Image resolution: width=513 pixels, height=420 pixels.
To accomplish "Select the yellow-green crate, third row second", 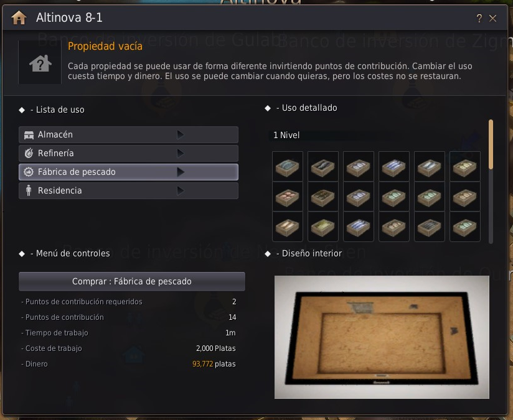I will (322, 226).
